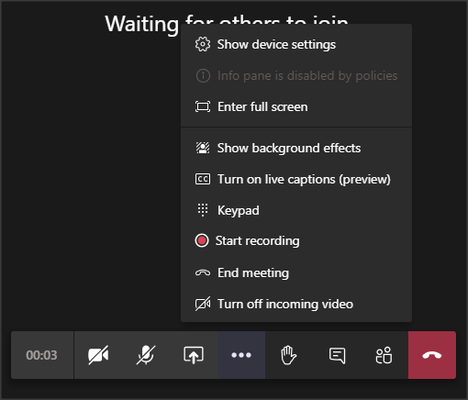
Task: Unmute the microphone in the toolbar
Action: click(146, 355)
